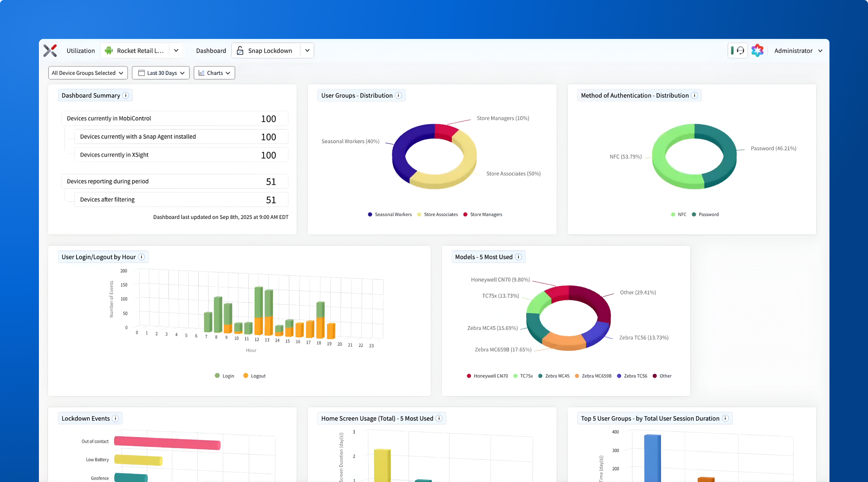Viewport: 868px width, 482px height.
Task: Expand the Snap Lockdown dashboard selector
Action: pos(307,50)
